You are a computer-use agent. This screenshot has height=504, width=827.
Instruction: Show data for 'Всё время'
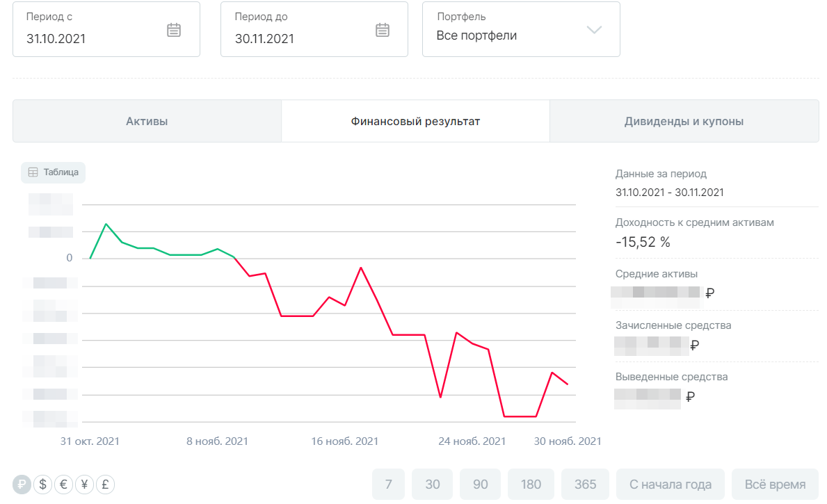(775, 485)
